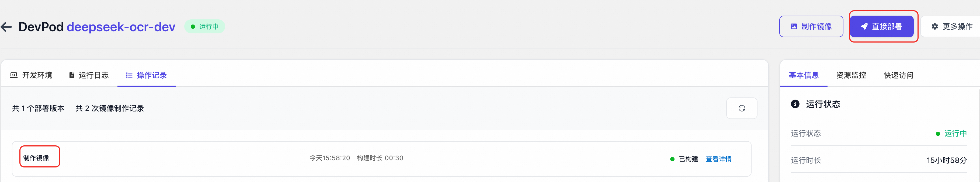
Task: Refresh the operation records list
Action: pos(741,108)
